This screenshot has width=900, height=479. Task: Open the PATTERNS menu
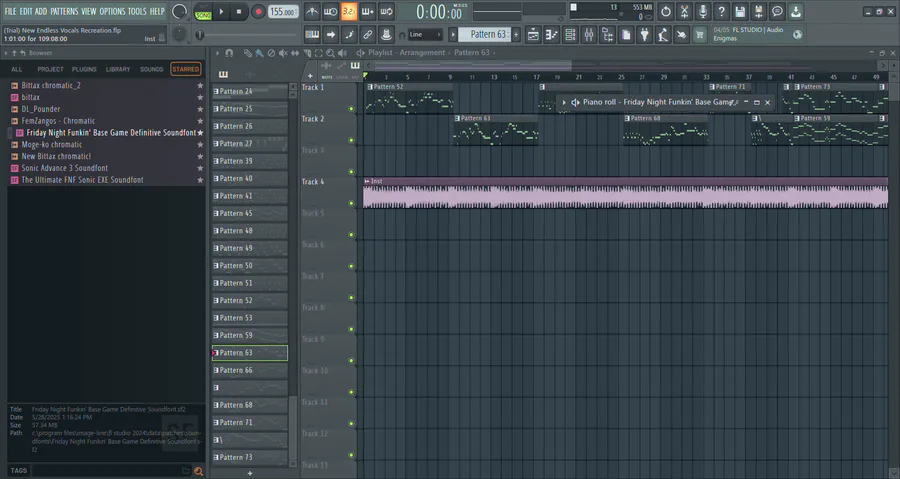coord(64,11)
